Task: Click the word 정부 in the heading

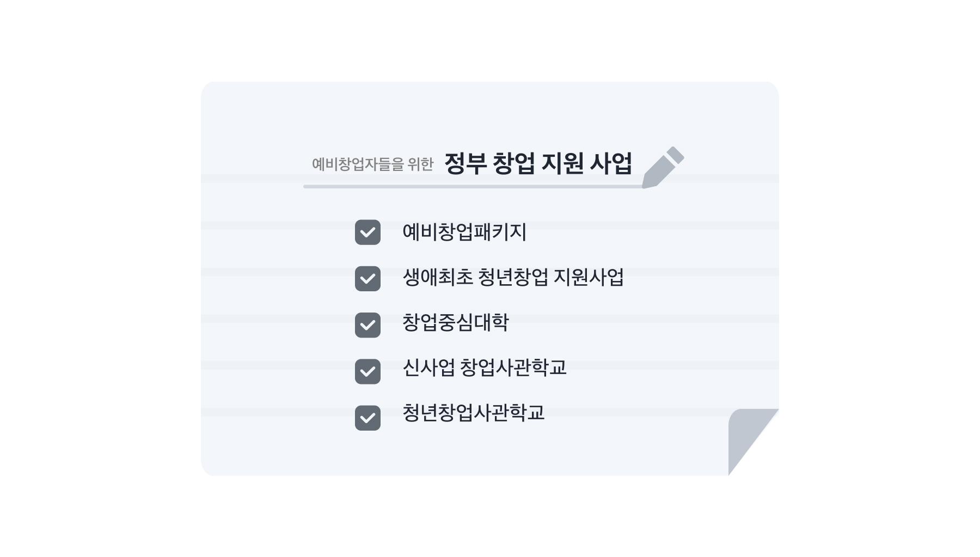Action: [x=465, y=163]
